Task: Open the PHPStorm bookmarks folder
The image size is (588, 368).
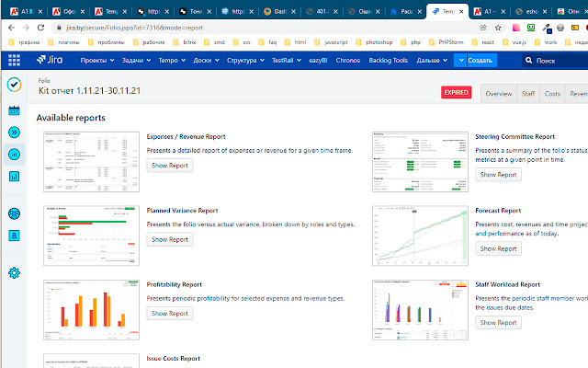Action: [447, 42]
